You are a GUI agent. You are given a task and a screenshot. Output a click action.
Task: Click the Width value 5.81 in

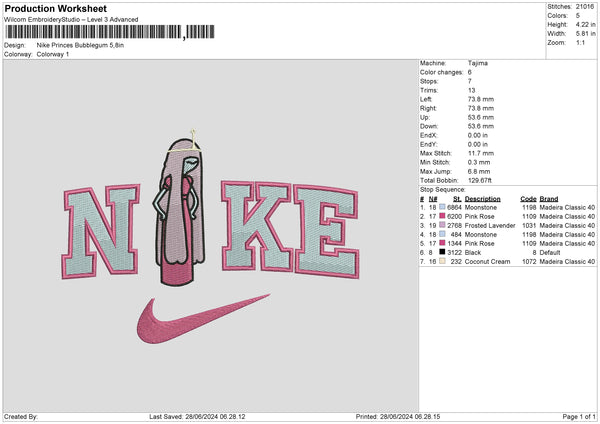pyautogui.click(x=585, y=34)
